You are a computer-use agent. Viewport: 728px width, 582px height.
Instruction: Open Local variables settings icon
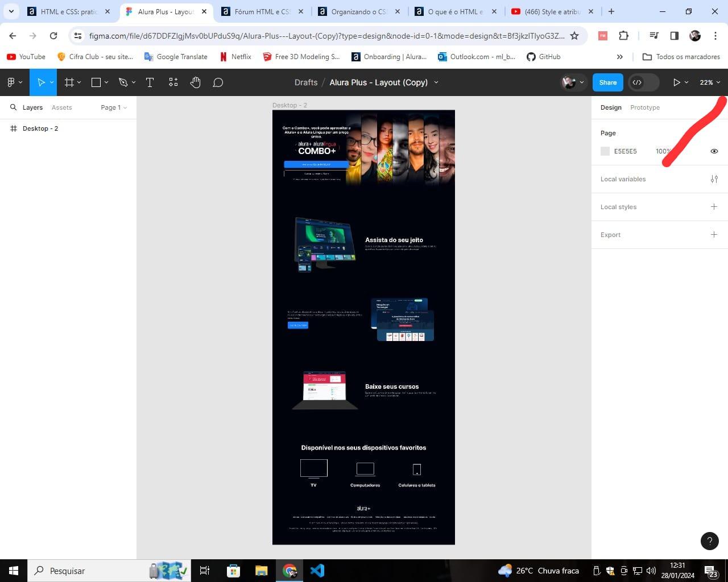714,179
